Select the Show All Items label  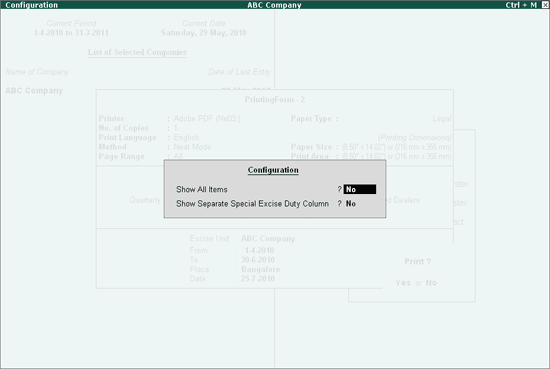pyautogui.click(x=202, y=189)
